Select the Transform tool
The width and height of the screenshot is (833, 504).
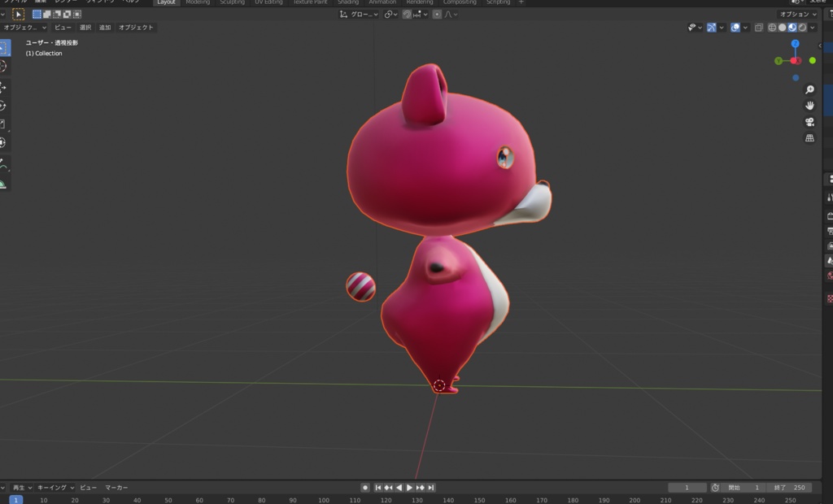4,142
